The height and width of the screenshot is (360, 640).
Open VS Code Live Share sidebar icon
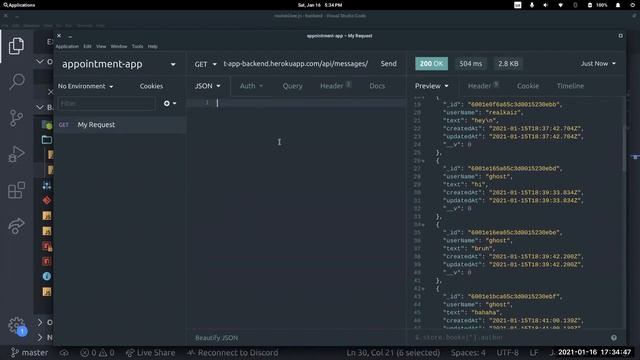[x=16, y=226]
